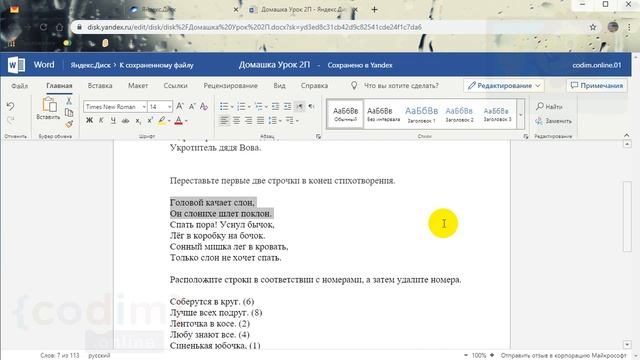Set left-to-right text direction

point(300,107)
